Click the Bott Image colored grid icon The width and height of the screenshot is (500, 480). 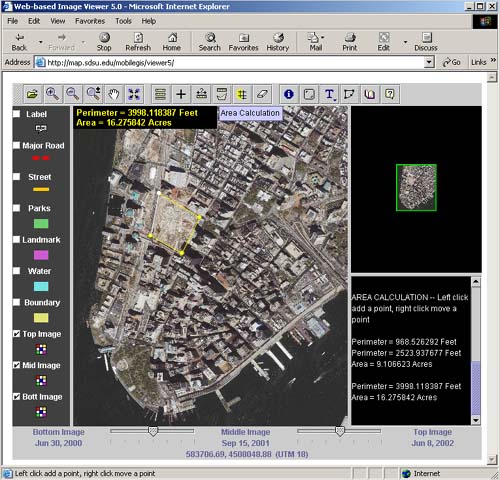coord(41,412)
